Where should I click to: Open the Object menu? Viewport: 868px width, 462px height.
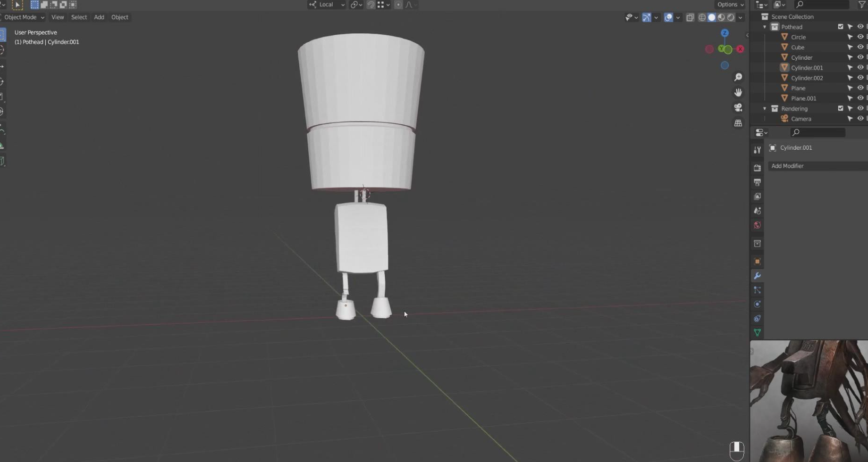pos(120,17)
